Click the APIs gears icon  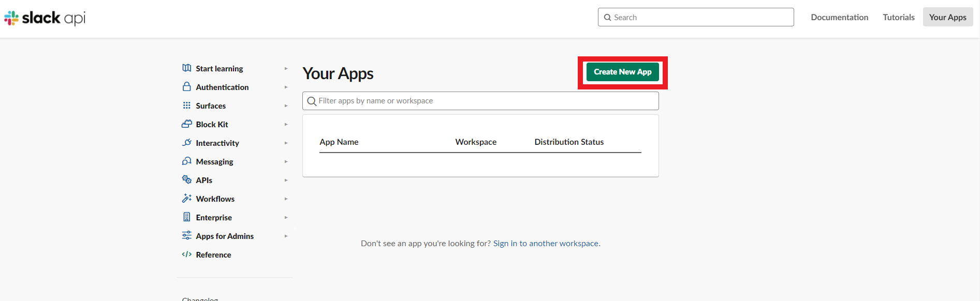point(187,179)
